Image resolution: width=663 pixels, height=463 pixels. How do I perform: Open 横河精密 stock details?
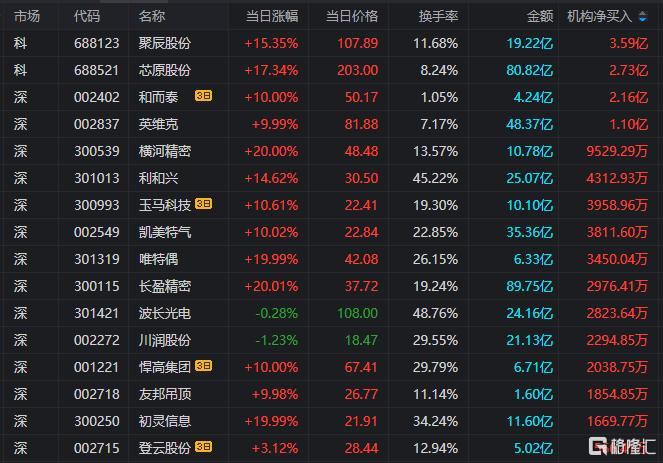pyautogui.click(x=165, y=151)
